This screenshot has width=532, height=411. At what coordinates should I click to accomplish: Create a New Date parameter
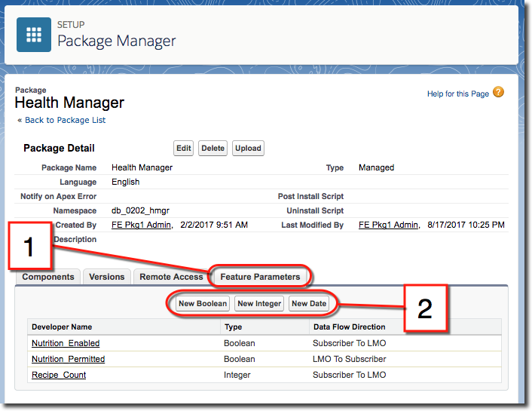tap(309, 304)
